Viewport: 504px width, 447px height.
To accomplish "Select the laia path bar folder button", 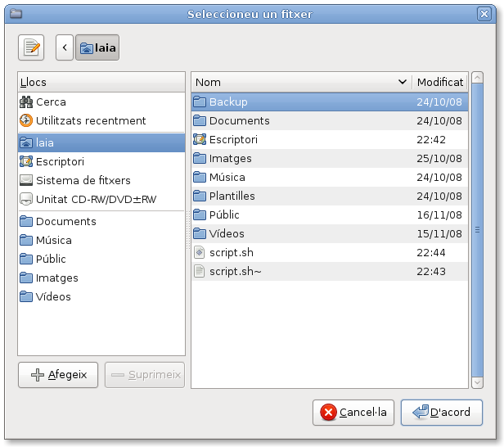I will coord(97,47).
